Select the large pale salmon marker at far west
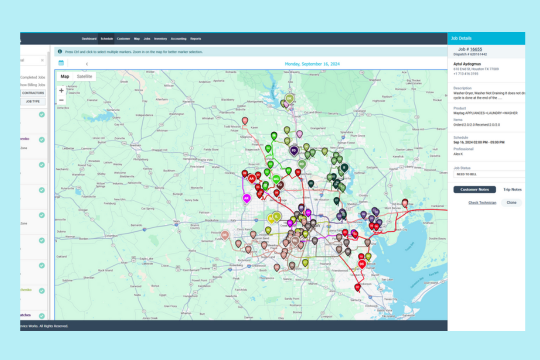The image size is (540, 360). tap(225, 235)
